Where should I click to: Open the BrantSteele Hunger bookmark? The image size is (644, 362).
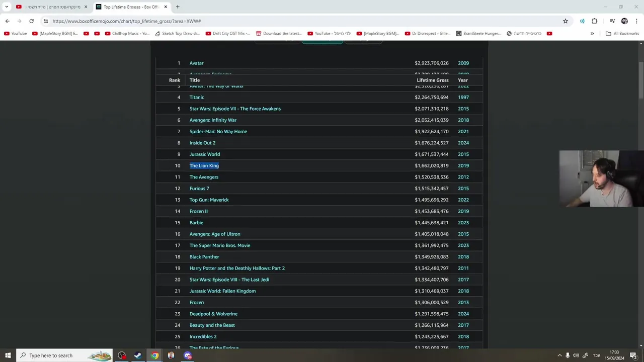point(478,34)
